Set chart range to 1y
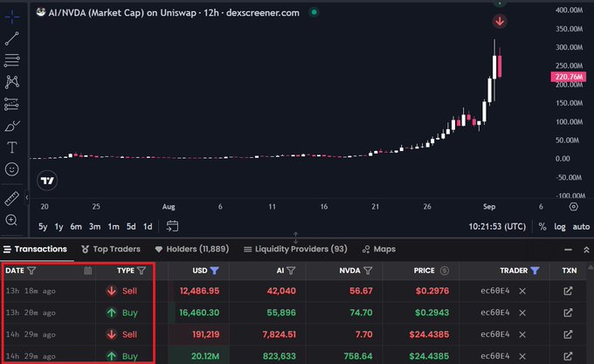Image resolution: width=594 pixels, height=364 pixels. click(59, 227)
